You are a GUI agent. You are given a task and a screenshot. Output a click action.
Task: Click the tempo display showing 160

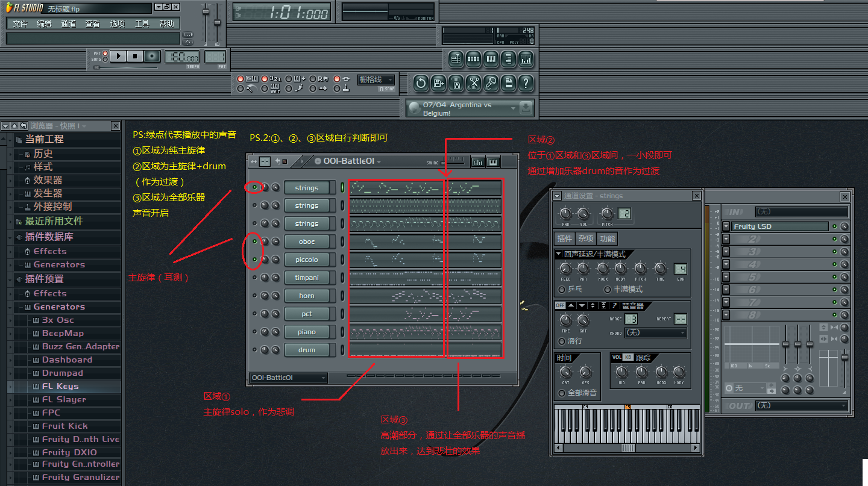pyautogui.click(x=183, y=57)
